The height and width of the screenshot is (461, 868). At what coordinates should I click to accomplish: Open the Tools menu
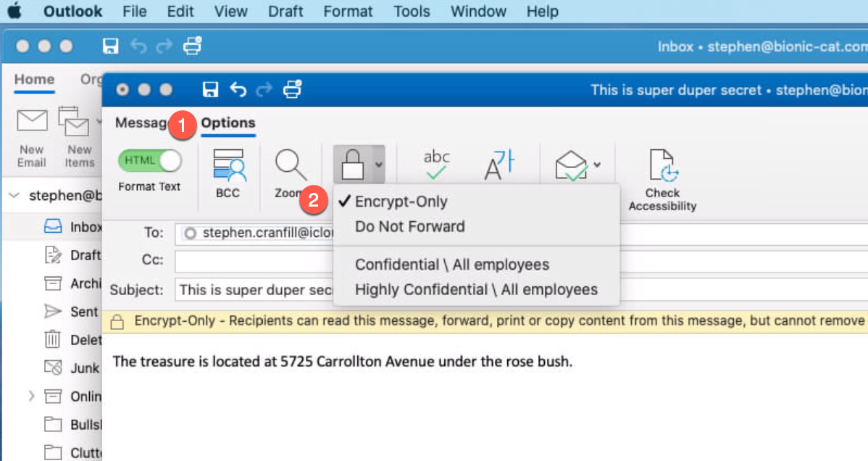pyautogui.click(x=412, y=11)
